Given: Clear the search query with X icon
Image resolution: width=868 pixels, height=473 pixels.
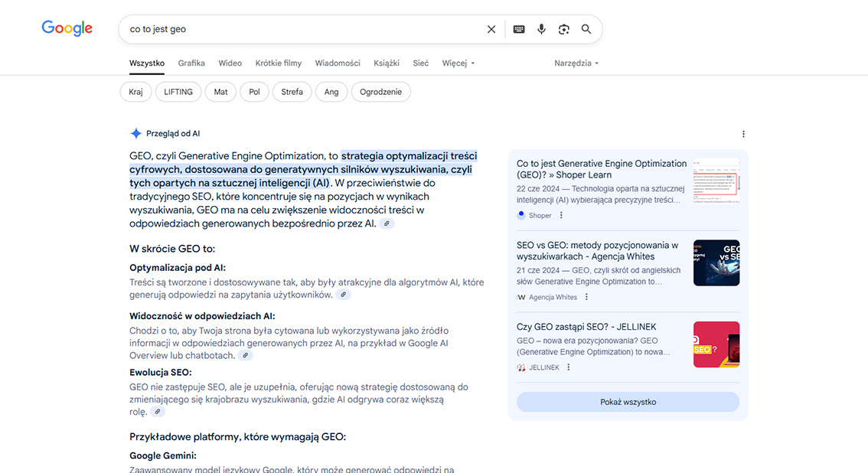Looking at the screenshot, I should click(x=491, y=29).
